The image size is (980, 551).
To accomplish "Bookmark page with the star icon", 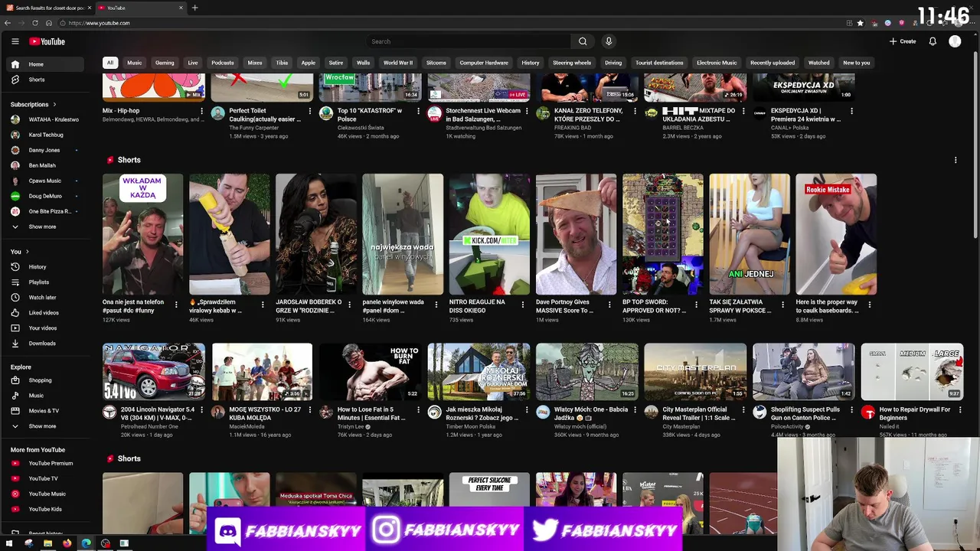I will 861,23.
